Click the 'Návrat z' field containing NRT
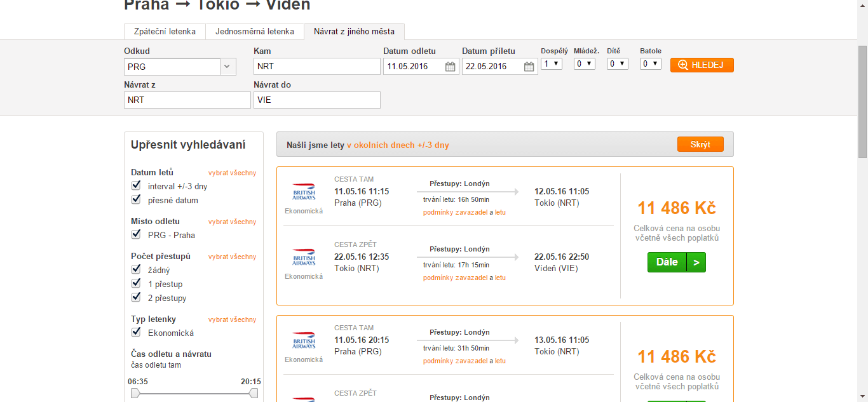 187,100
